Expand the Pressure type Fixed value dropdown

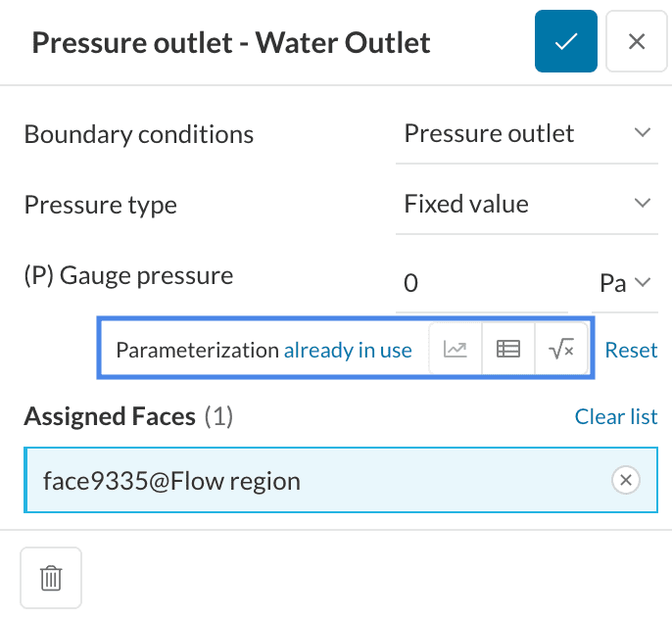(x=526, y=205)
